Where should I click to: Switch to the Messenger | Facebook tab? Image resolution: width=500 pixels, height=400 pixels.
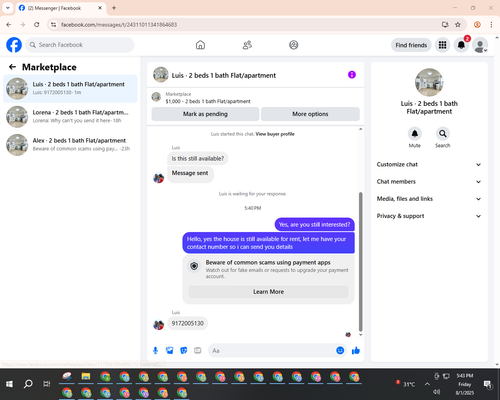click(60, 8)
